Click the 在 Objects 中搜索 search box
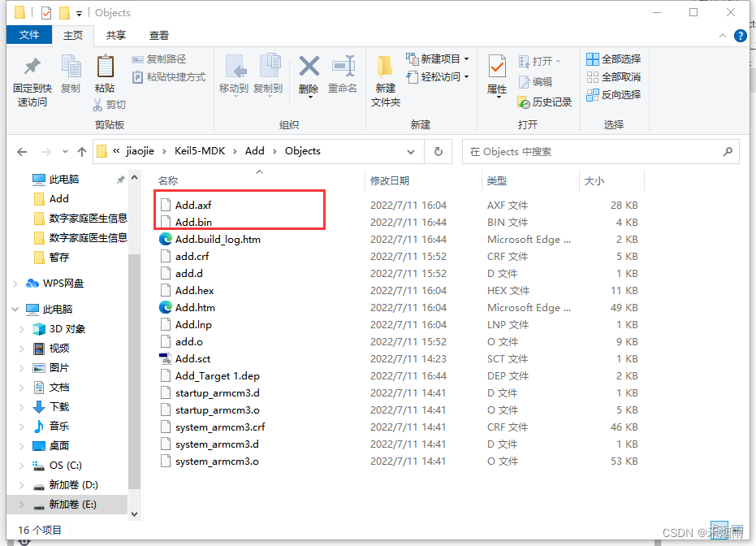 tap(600, 152)
